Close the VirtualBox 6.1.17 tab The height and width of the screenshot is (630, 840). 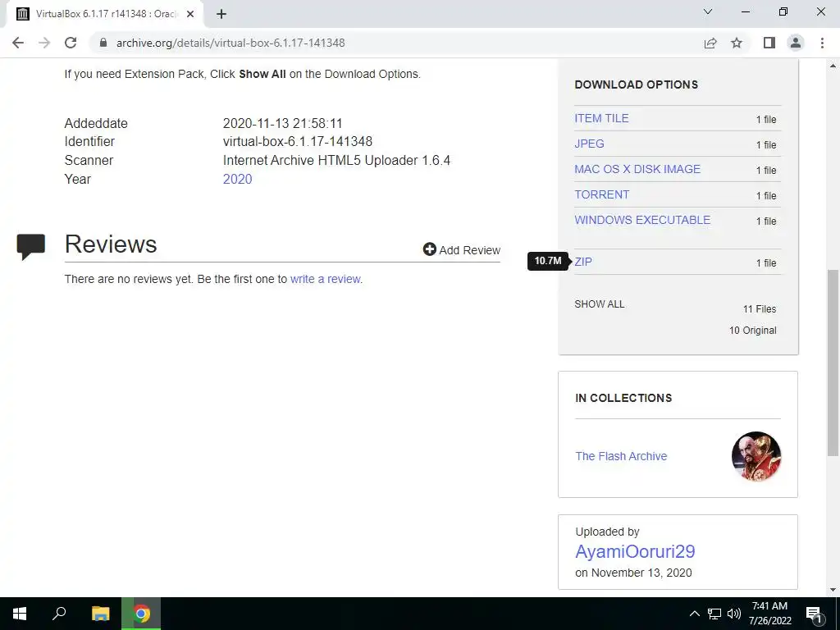tap(190, 15)
